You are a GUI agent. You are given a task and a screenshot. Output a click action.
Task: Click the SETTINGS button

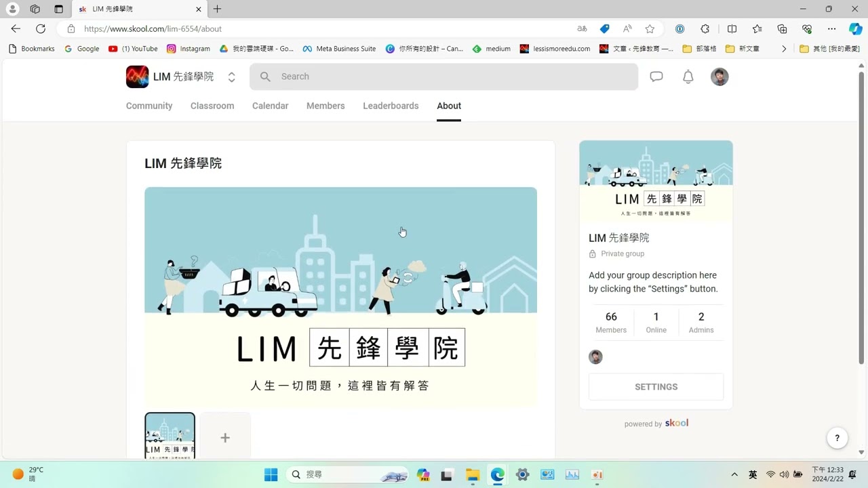pos(656,387)
